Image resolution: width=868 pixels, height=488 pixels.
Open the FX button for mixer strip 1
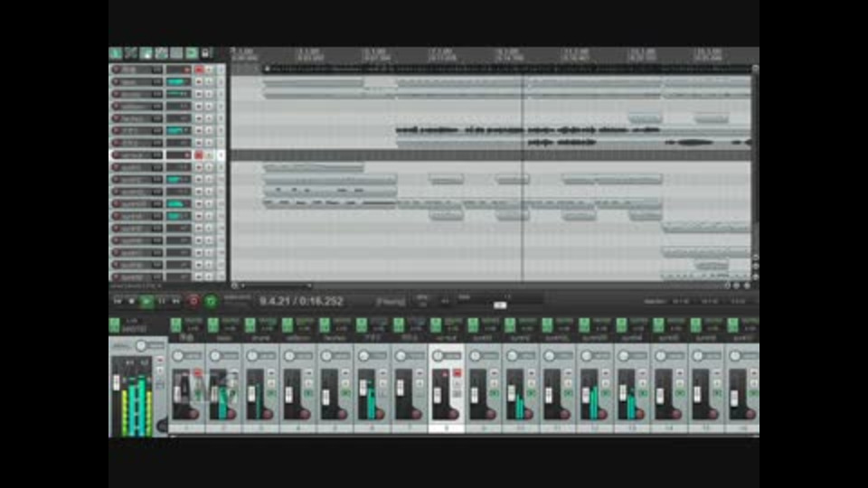point(176,324)
